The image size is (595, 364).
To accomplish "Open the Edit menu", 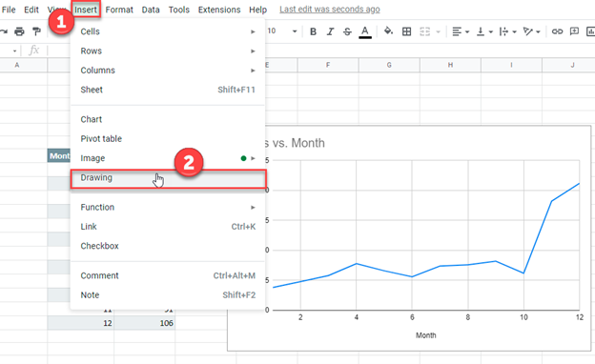I will pos(31,10).
